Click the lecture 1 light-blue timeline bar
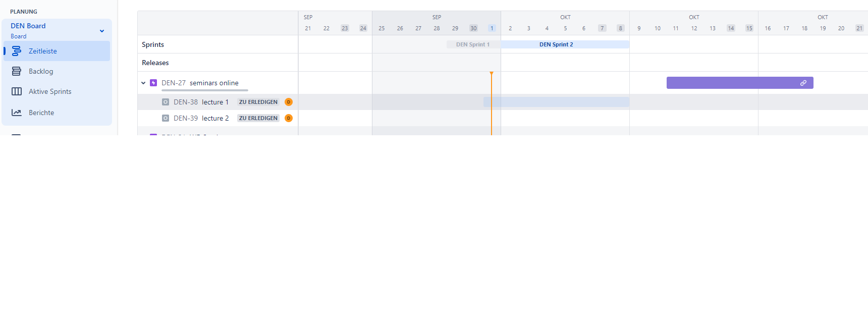Screen dimensions: 868x326 pos(556,102)
